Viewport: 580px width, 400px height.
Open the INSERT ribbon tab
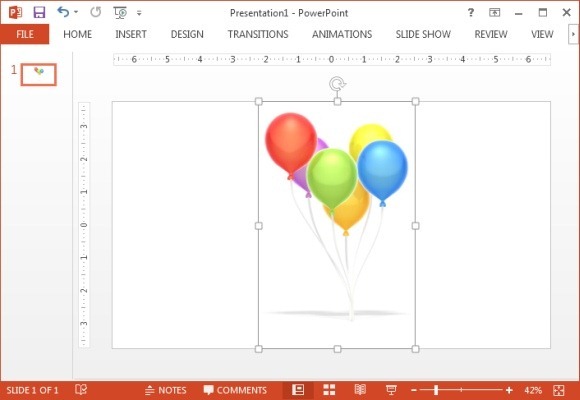(131, 34)
